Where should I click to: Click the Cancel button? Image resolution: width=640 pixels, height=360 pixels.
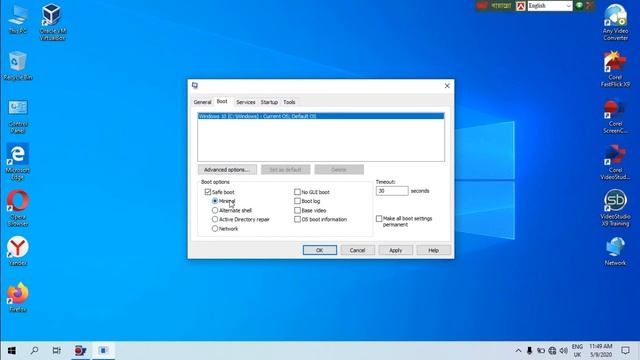click(358, 250)
